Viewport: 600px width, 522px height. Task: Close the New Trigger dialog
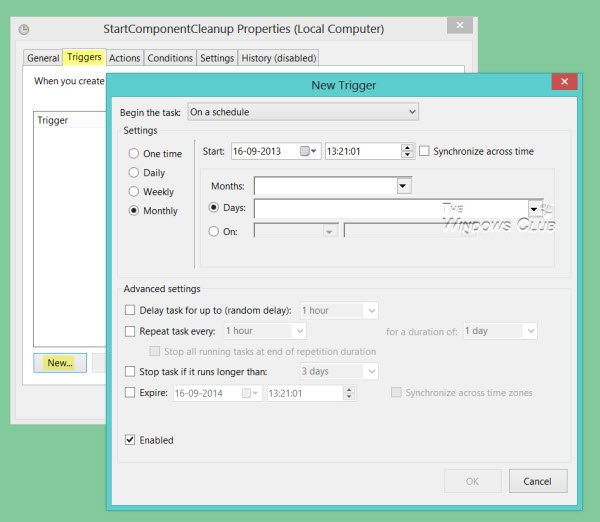[x=564, y=84]
